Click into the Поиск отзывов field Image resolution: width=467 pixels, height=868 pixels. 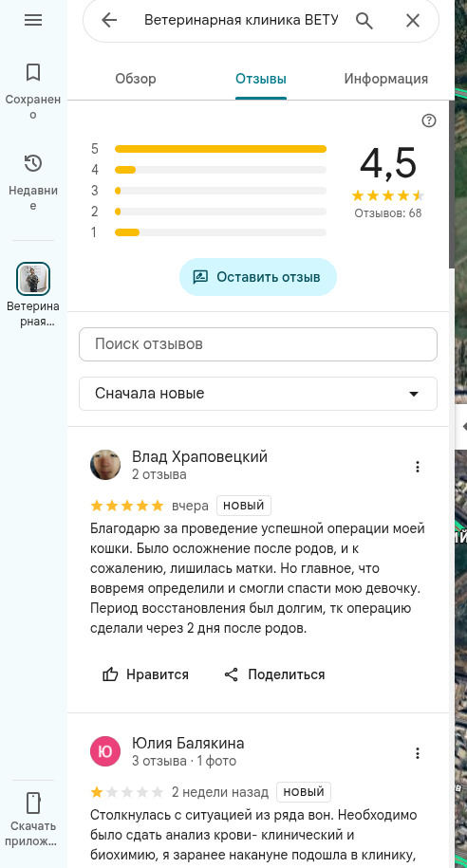coord(258,344)
